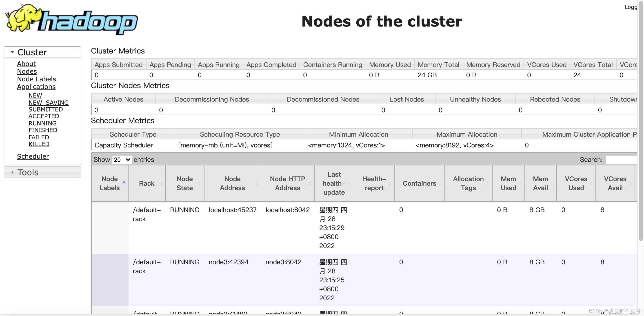The width and height of the screenshot is (644, 316).
Task: Go to Node Labels page
Action: (36, 79)
